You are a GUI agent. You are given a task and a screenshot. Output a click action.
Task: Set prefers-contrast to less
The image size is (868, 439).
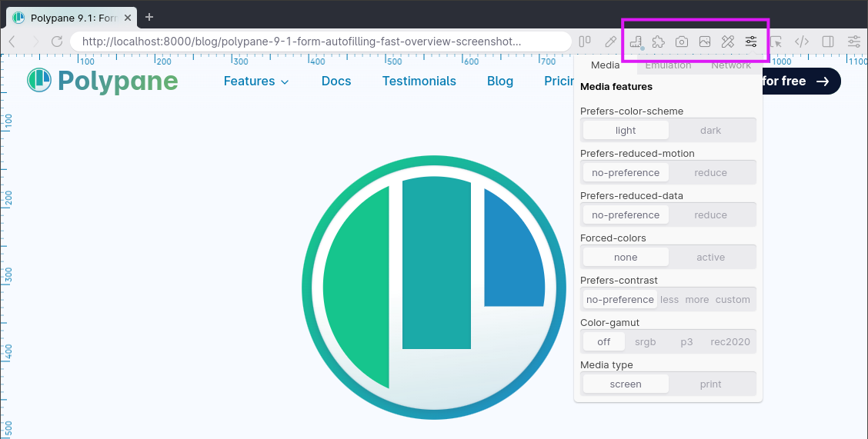pos(669,300)
